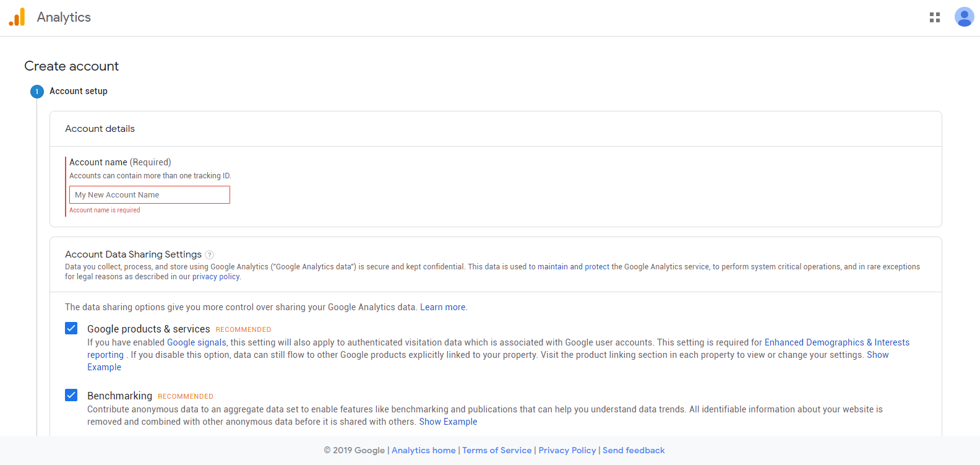
Task: Open the privacy policy link in description
Action: click(216, 277)
